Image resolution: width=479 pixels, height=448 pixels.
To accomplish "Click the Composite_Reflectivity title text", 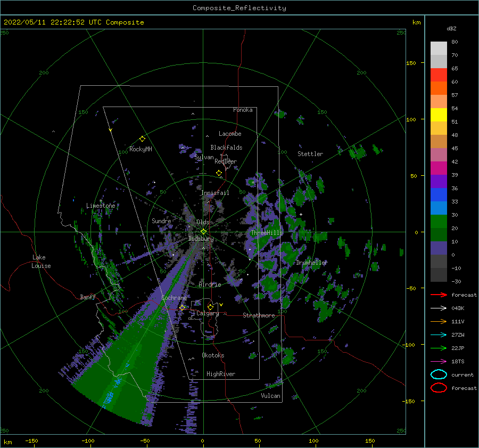I will pos(239,8).
